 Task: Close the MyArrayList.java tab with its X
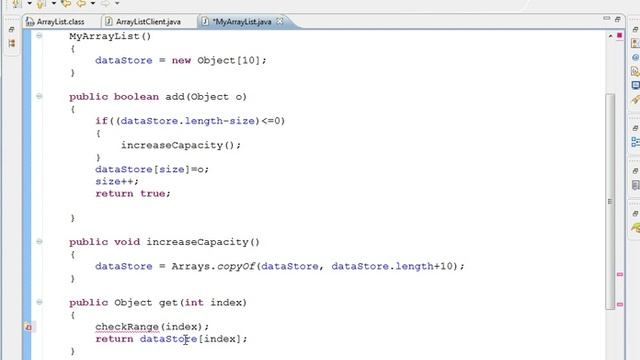(280, 21)
